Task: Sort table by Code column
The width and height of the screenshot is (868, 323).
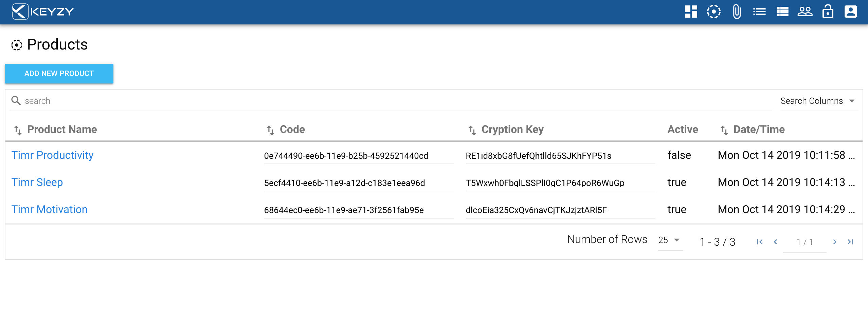Action: pos(292,129)
